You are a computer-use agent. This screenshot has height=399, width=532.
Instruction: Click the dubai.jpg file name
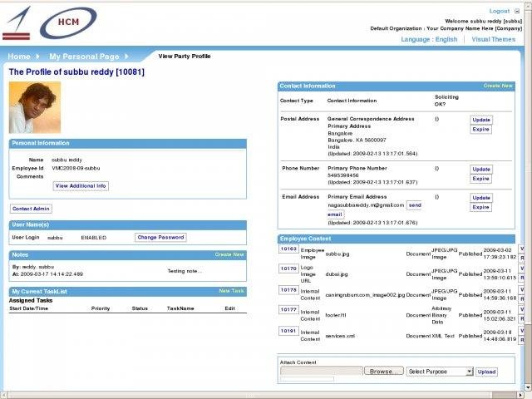(337, 274)
